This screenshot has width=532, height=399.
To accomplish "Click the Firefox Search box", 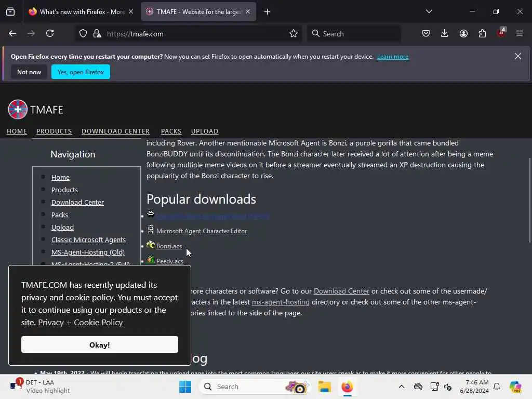I will 354,34.
